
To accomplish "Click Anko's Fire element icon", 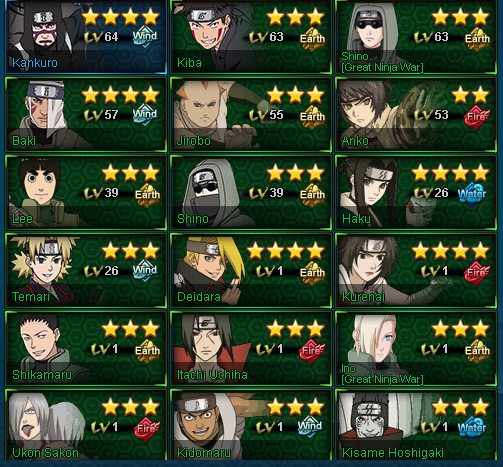I will [477, 117].
